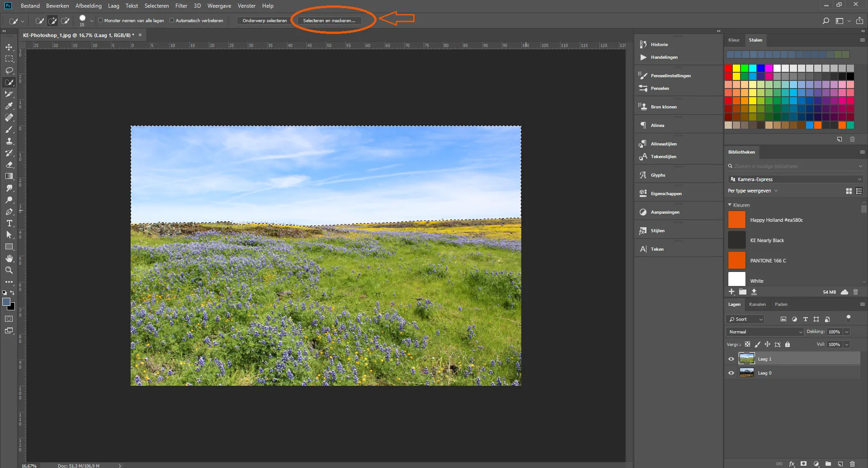Image resolution: width=868 pixels, height=468 pixels.
Task: Open the Kamera-Express library dropdown
Action: tap(795, 179)
